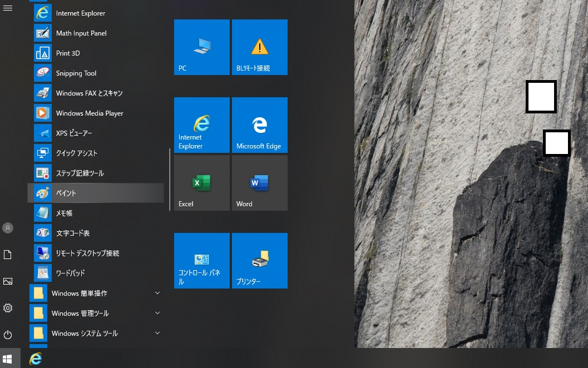Open Internet Explorer from the taskbar
Viewport: 588px width, 368px height.
tap(36, 359)
